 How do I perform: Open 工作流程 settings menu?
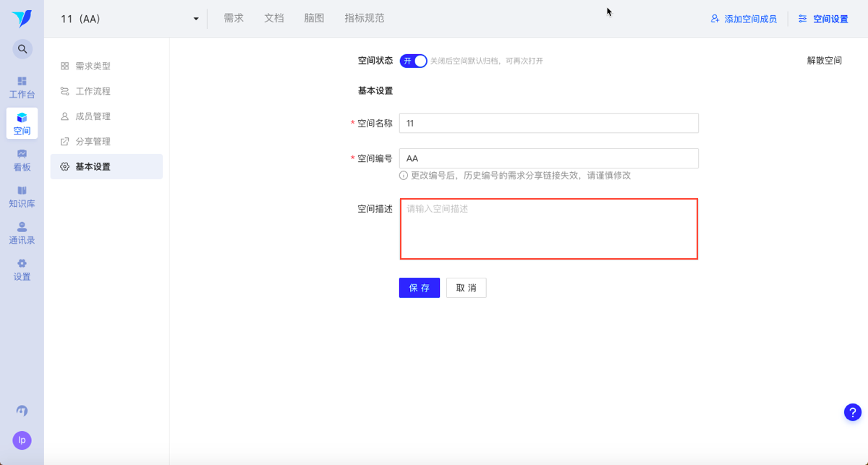point(107,91)
